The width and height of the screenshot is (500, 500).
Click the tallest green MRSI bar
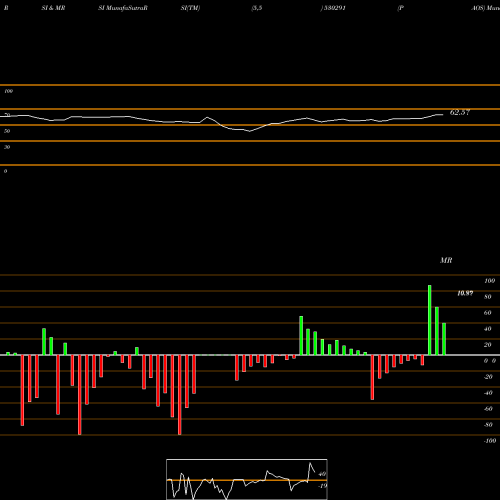pyautogui.click(x=430, y=320)
